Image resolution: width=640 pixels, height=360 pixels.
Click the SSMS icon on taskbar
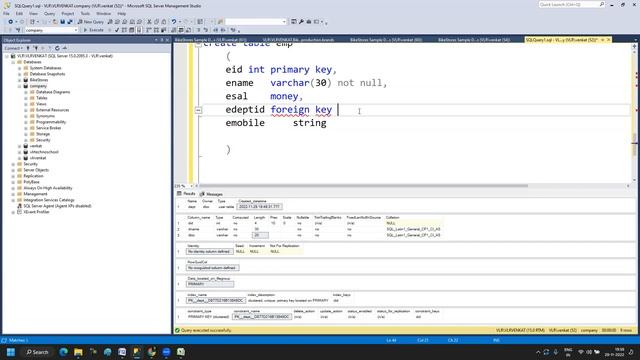(137, 352)
